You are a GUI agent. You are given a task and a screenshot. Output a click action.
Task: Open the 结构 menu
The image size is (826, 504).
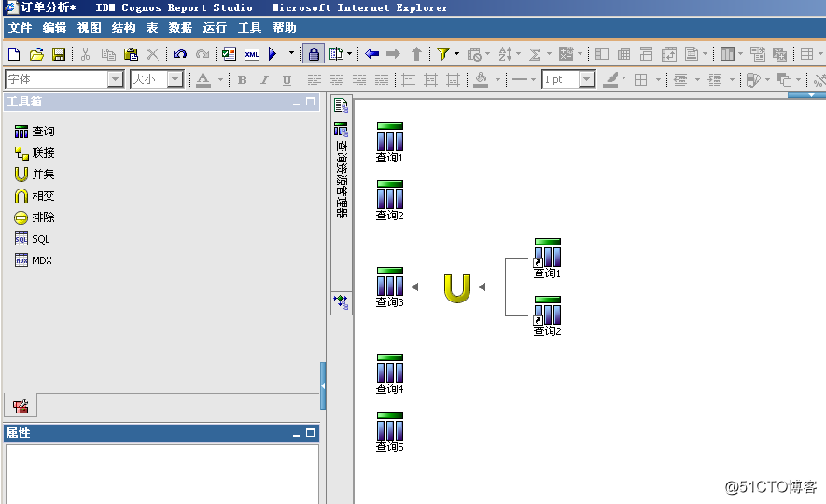click(123, 28)
